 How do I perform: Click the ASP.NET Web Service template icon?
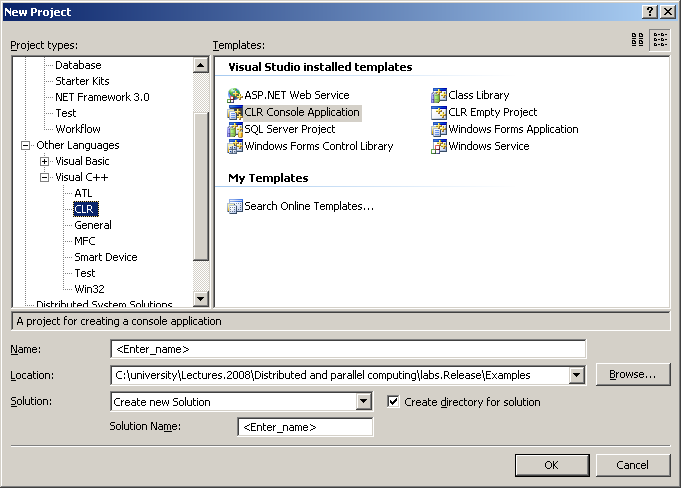[235, 95]
